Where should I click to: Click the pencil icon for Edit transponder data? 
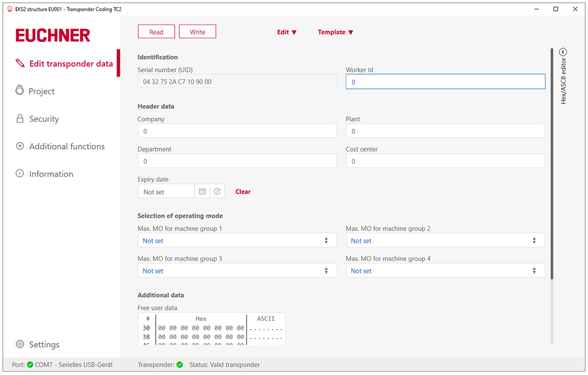[20, 63]
